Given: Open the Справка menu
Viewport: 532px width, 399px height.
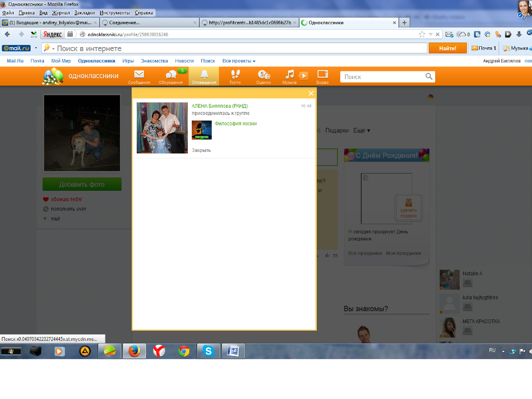Looking at the screenshot, I should [144, 13].
